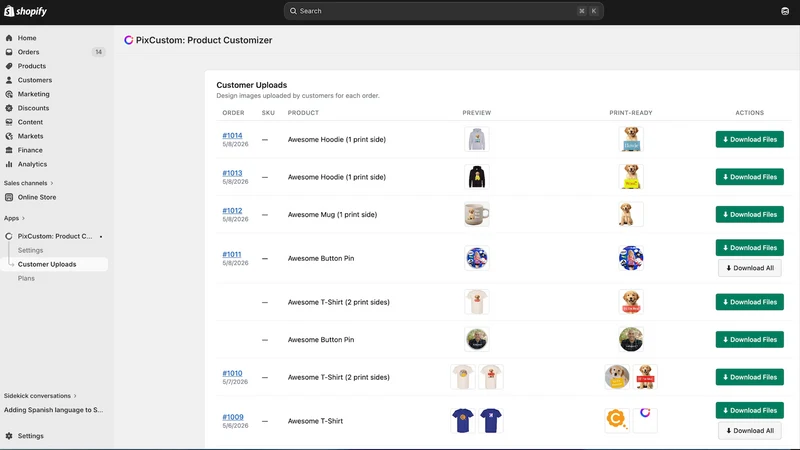This screenshot has width=800, height=450.
Task: Open print-ready man portrait for Button Pin
Action: click(631, 339)
